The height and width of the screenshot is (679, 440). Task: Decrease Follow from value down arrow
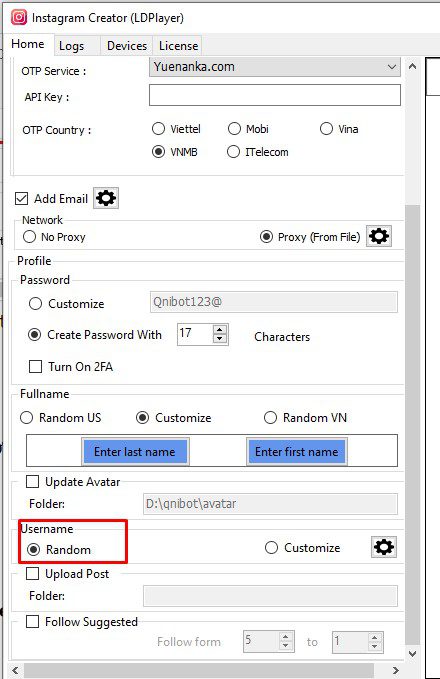tap(286, 647)
